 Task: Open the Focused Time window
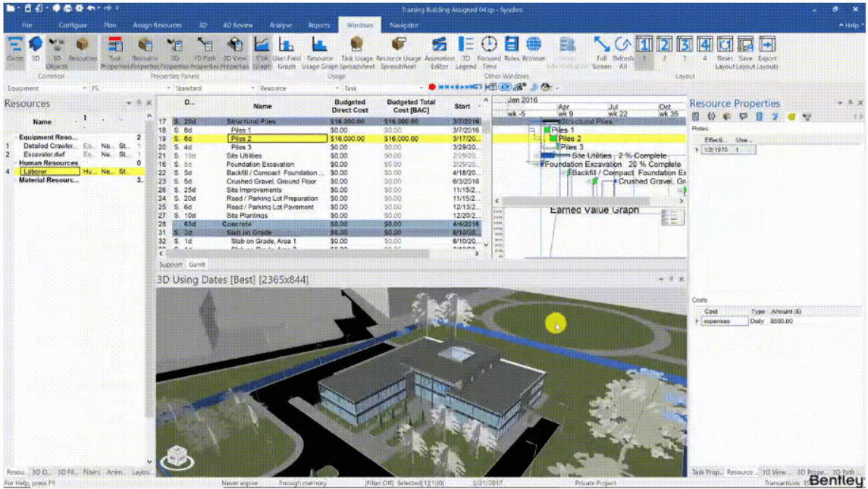pos(489,52)
